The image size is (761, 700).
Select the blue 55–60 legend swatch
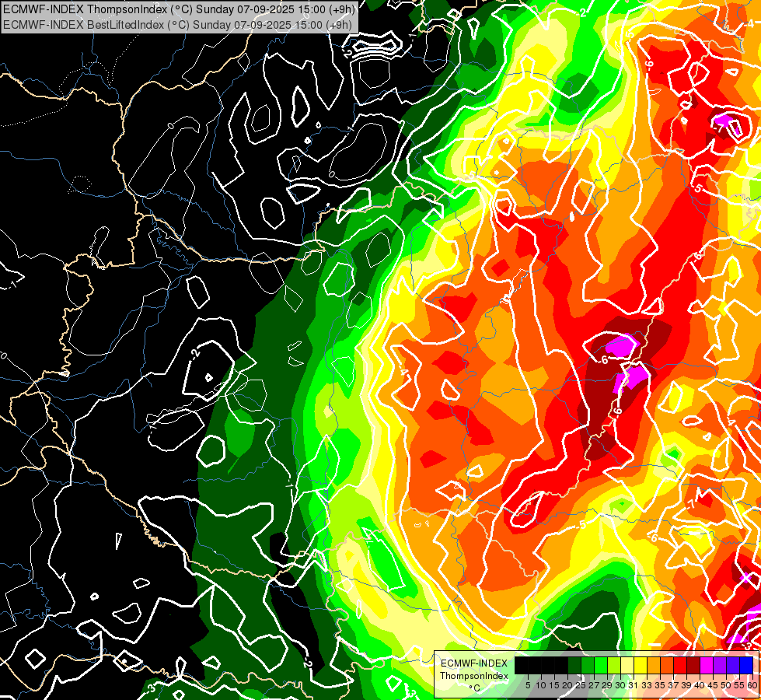point(746,665)
